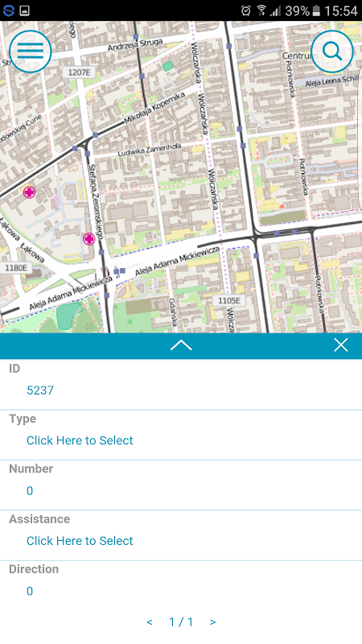Tap the blue S app notification icon
The image size is (362, 644).
[8, 10]
